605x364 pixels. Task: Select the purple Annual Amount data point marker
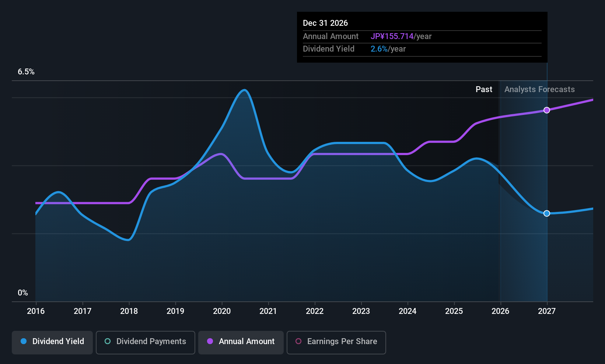click(547, 110)
